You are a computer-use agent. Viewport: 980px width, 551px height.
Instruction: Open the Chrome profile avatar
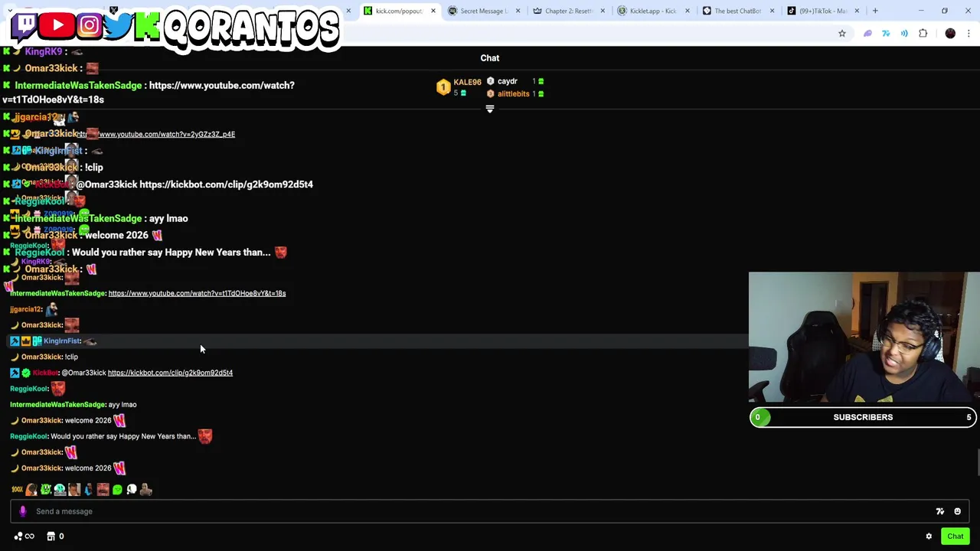[950, 34]
